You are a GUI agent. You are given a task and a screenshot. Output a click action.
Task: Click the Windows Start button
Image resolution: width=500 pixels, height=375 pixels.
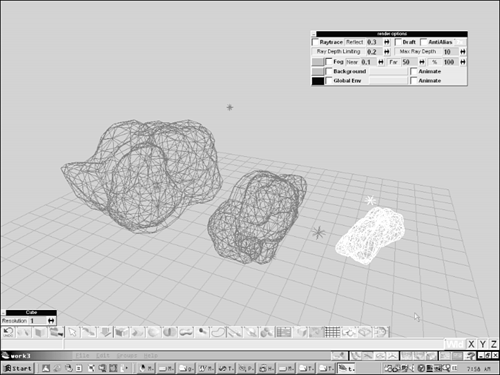[18, 368]
